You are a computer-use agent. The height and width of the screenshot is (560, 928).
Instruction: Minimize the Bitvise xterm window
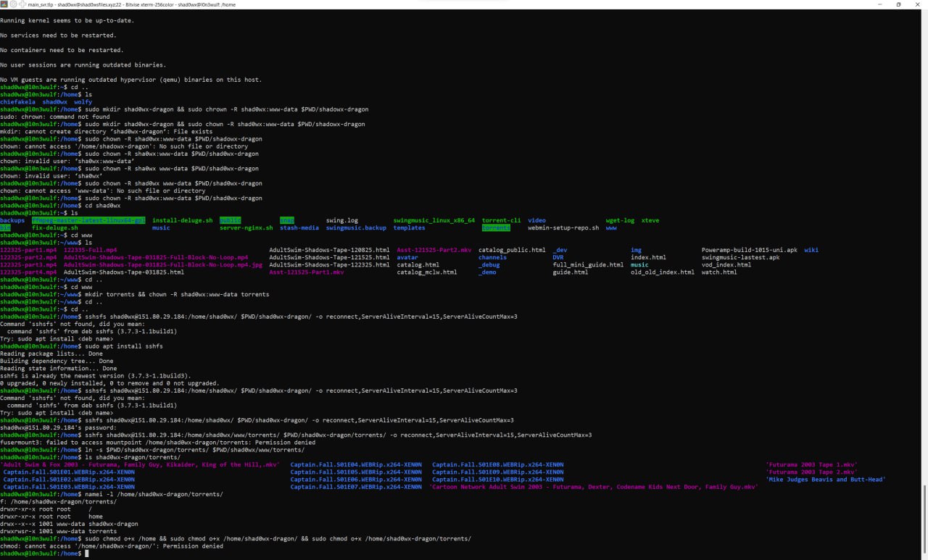[879, 4]
